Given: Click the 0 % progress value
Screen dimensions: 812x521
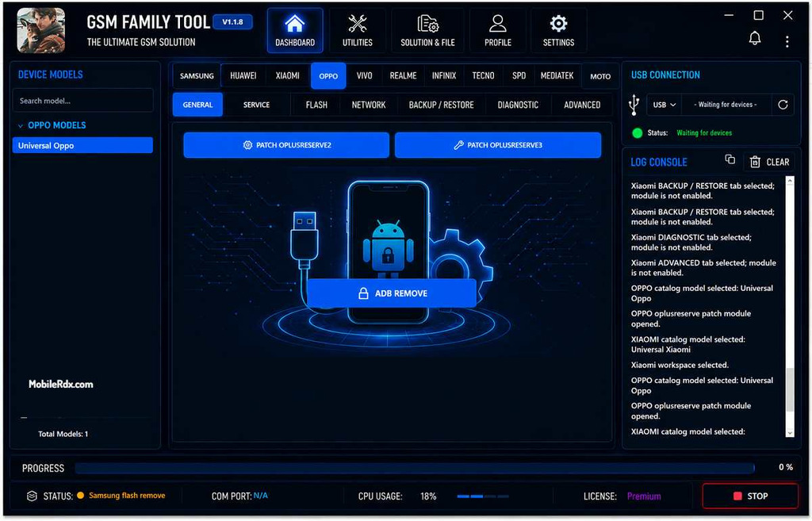Looking at the screenshot, I should click(x=786, y=467).
